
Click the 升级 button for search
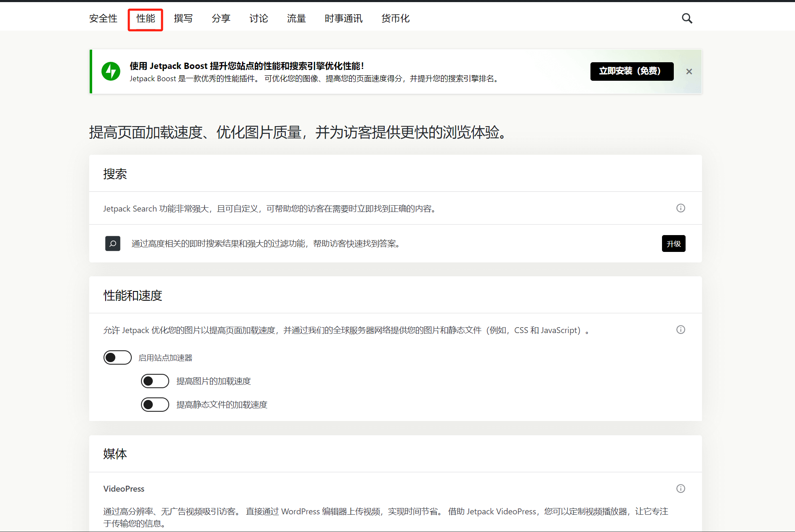click(x=673, y=244)
